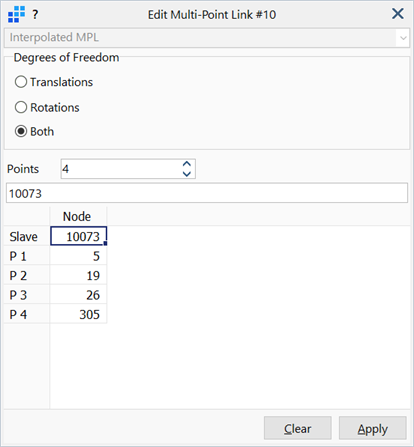Viewport: 414px width, 447px height.
Task: Open help via the question mark icon
Action: click(35, 15)
